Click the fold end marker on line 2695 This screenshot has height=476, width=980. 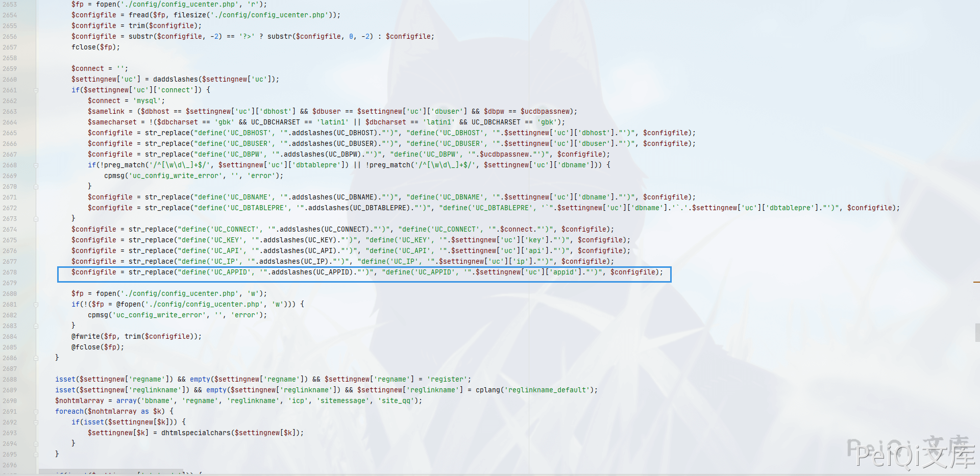point(36,455)
